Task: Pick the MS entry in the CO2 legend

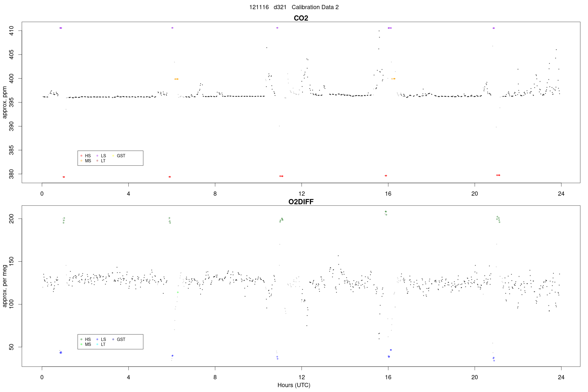Action: [x=86, y=161]
